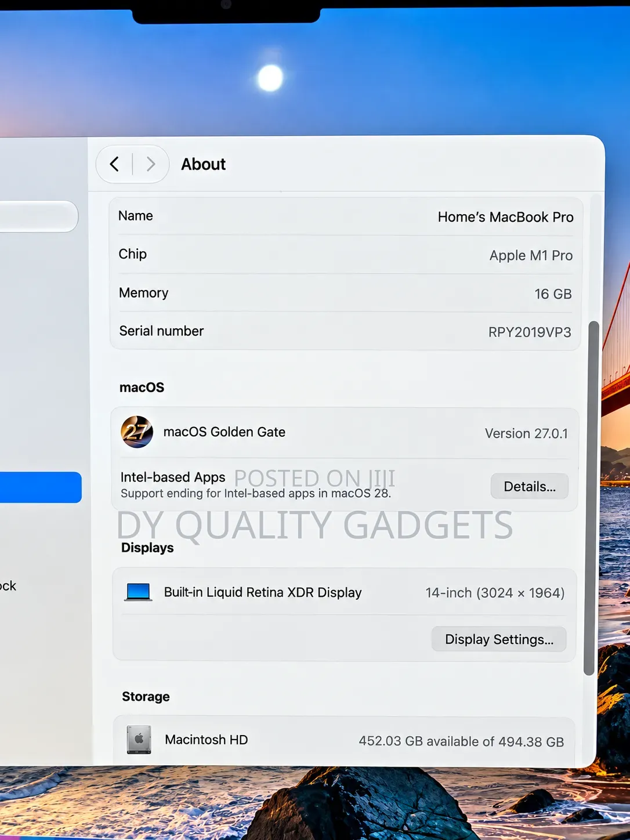The image size is (630, 840).
Task: Click the Storage section heading
Action: click(146, 696)
